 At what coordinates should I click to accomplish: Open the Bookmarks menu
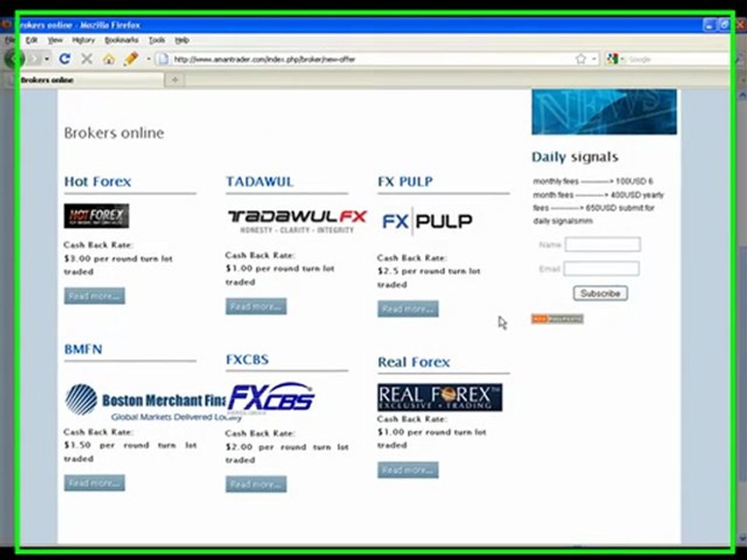pyautogui.click(x=121, y=40)
